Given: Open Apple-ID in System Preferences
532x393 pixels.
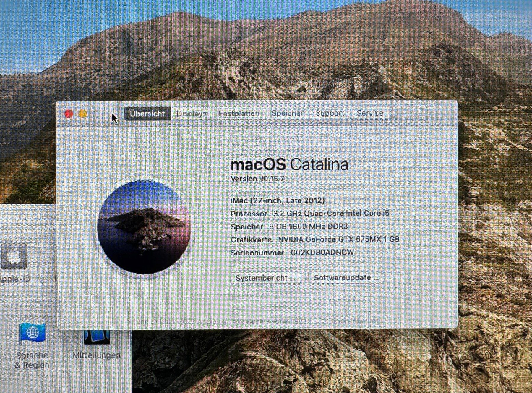Looking at the screenshot, I should 14,263.
